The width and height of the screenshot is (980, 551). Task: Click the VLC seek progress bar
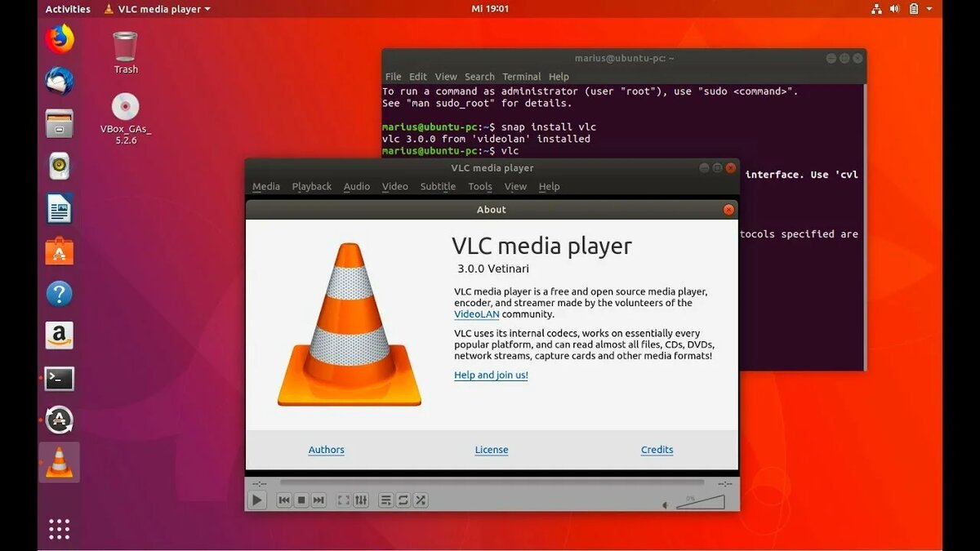point(492,483)
